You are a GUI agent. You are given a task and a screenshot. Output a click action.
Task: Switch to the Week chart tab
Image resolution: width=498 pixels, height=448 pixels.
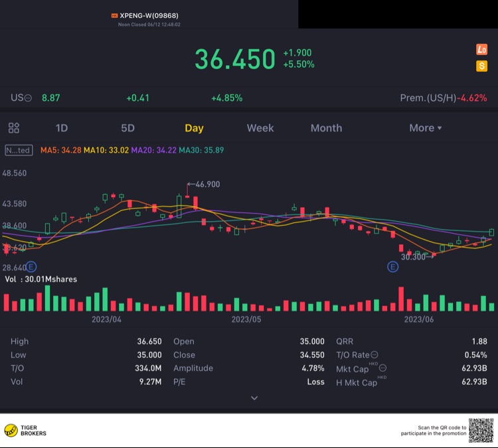260,128
